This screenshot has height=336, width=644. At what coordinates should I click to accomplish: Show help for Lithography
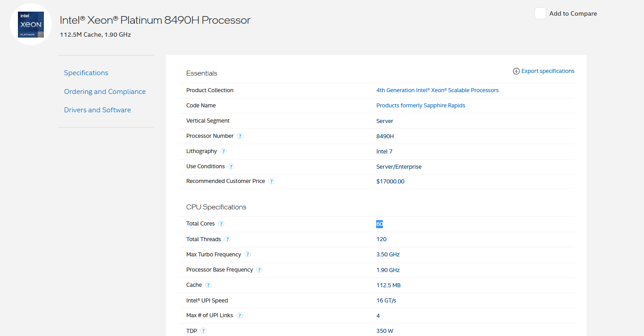[223, 151]
